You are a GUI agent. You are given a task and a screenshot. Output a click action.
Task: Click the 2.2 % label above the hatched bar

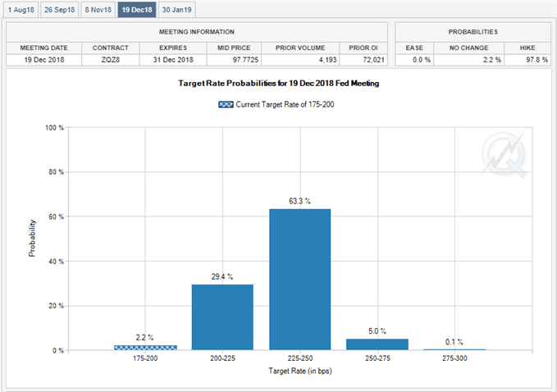pyautogui.click(x=144, y=338)
